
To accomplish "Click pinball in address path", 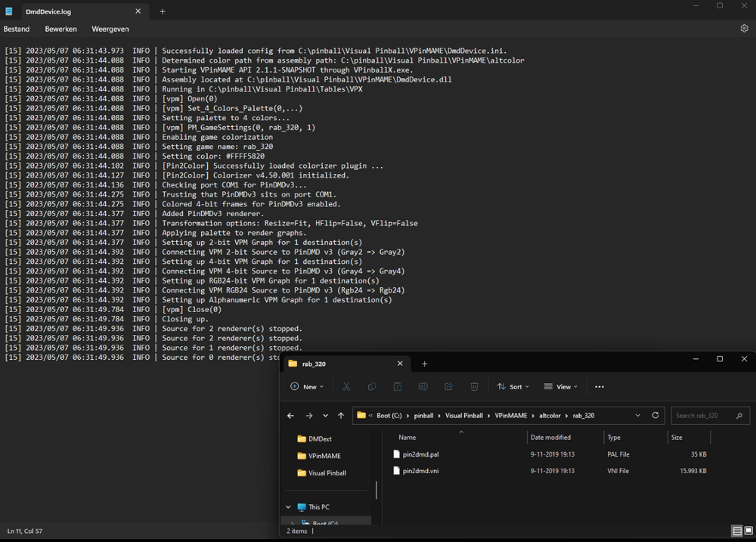I will 424,416.
